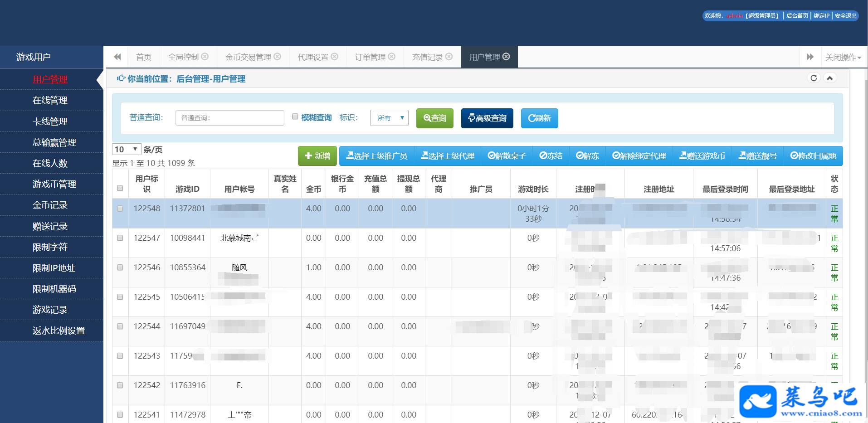Click 选择上级代理 toolbar button
868x423 pixels.
(x=448, y=156)
